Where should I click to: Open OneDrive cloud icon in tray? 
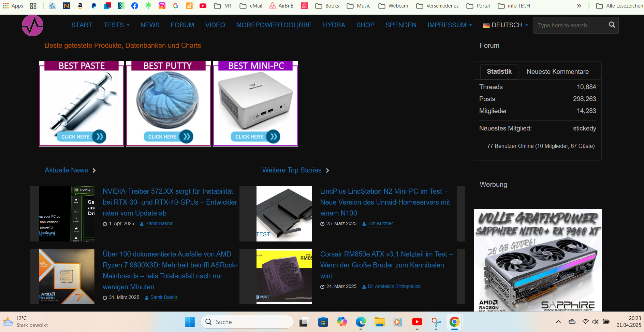572,322
